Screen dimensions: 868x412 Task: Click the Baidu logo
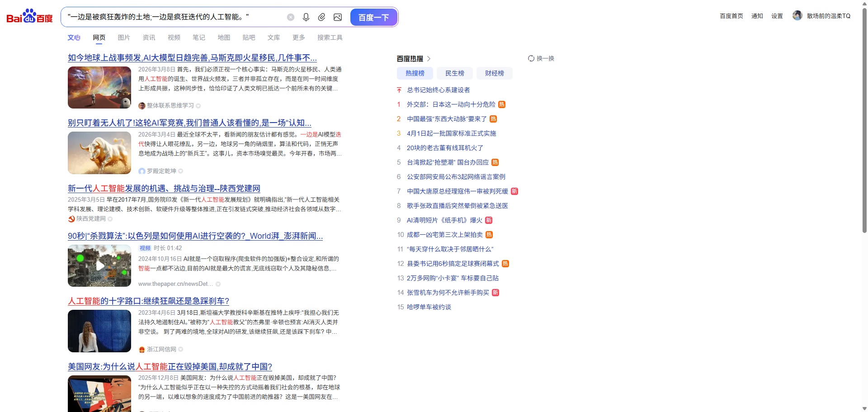(29, 17)
